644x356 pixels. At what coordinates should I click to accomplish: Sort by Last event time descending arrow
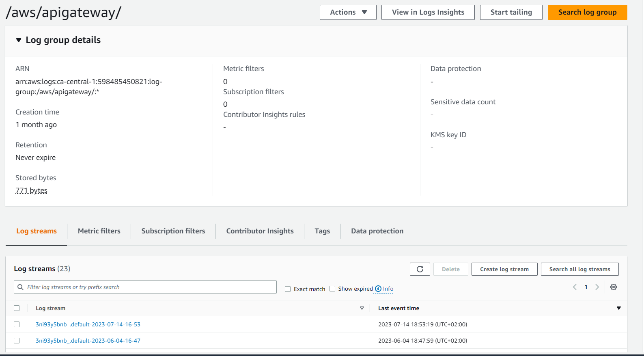[x=619, y=308]
